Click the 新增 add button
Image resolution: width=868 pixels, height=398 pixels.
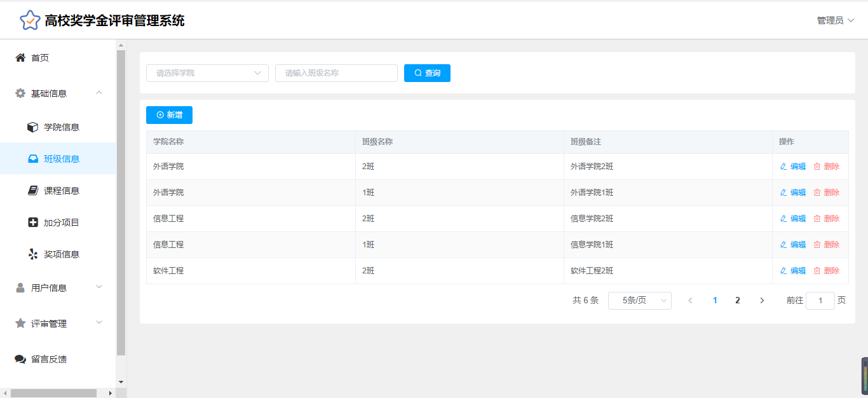pyautogui.click(x=169, y=115)
